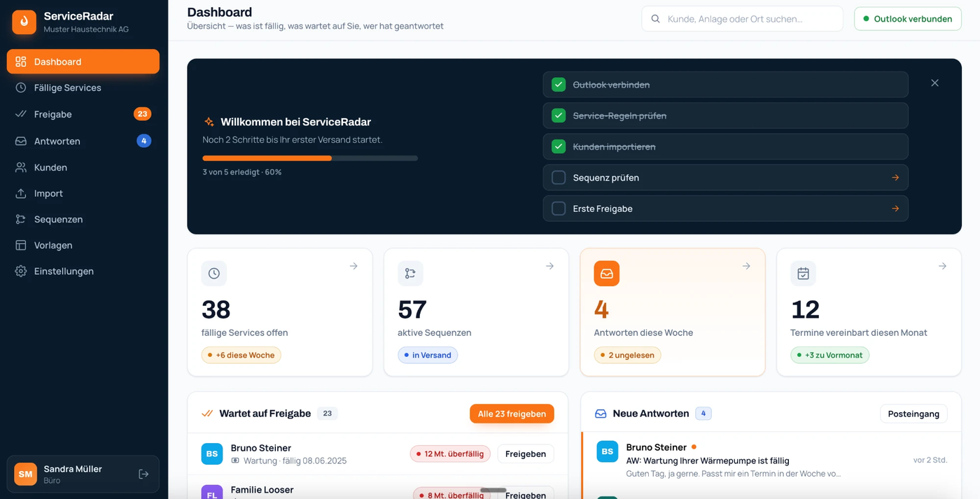Open the Antworten menu item
This screenshot has height=499, width=980.
pyautogui.click(x=83, y=141)
